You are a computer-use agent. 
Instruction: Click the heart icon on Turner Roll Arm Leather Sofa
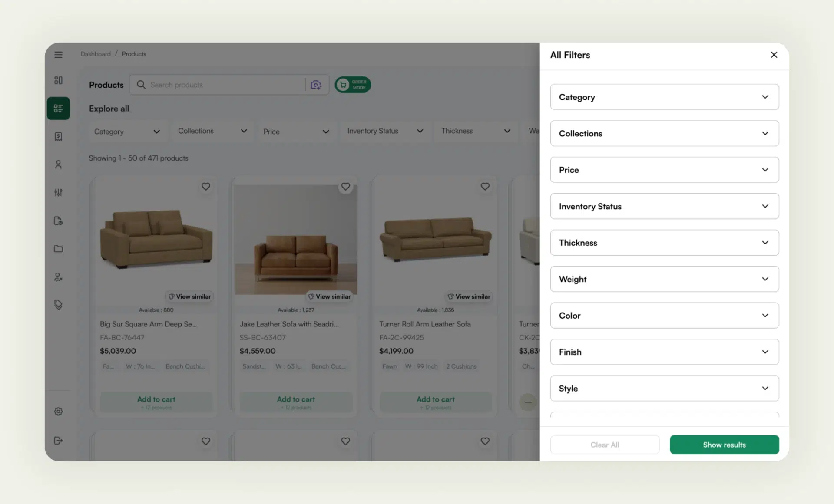coord(485,186)
